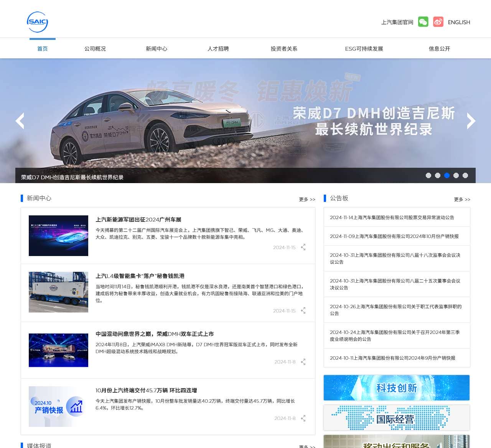Click the 媒体报道 section heading
Screen dimensions: 491x448
click(x=39, y=445)
